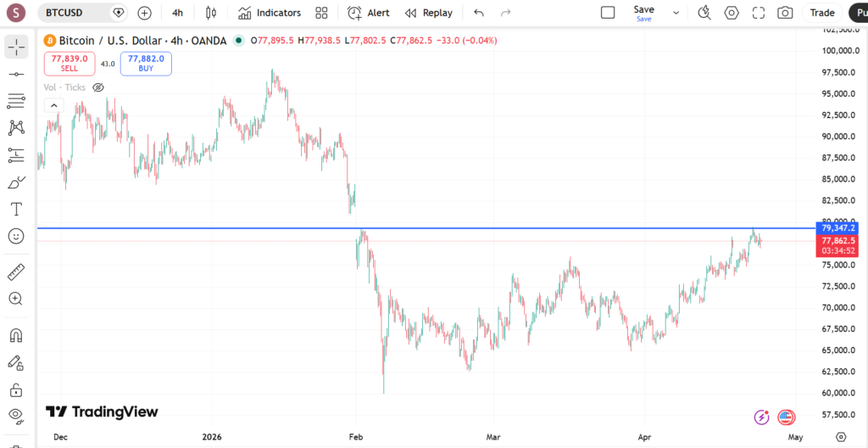Open the Replay mode
The image size is (868, 448).
pos(428,13)
